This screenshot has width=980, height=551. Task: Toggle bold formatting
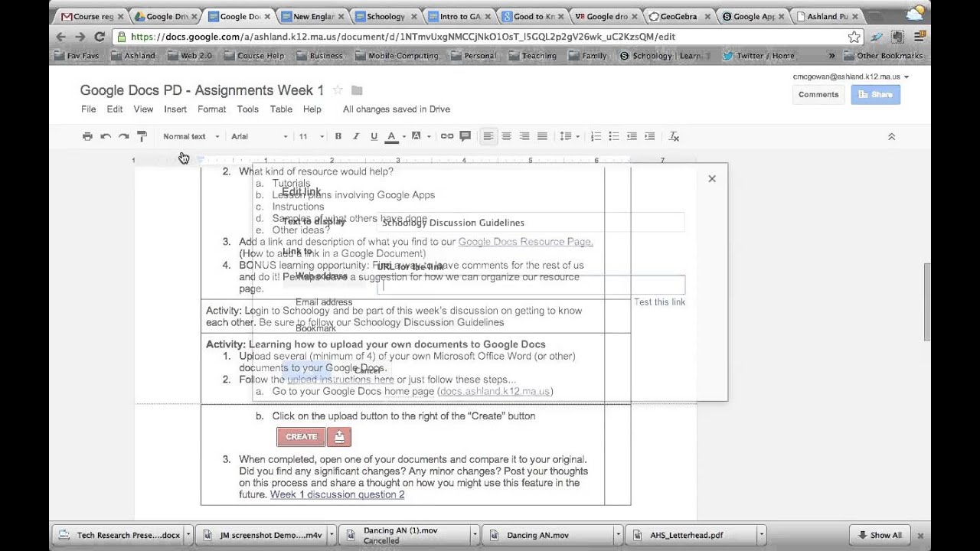(x=338, y=136)
